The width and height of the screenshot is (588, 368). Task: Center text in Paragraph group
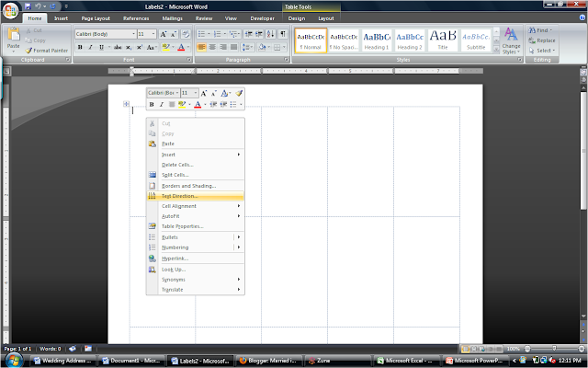point(212,47)
